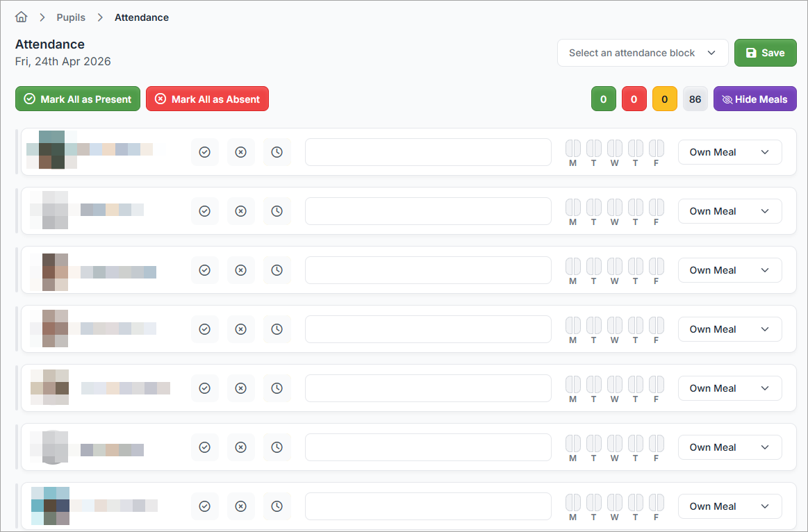Mark first pupil as present check icon
This screenshot has width=808, height=532.
click(x=204, y=152)
